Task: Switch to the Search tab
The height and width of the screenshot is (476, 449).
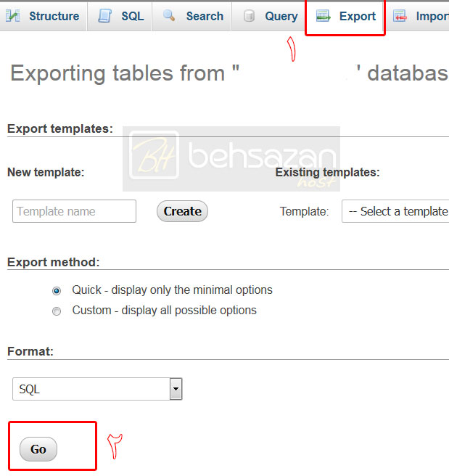Action: (191, 16)
